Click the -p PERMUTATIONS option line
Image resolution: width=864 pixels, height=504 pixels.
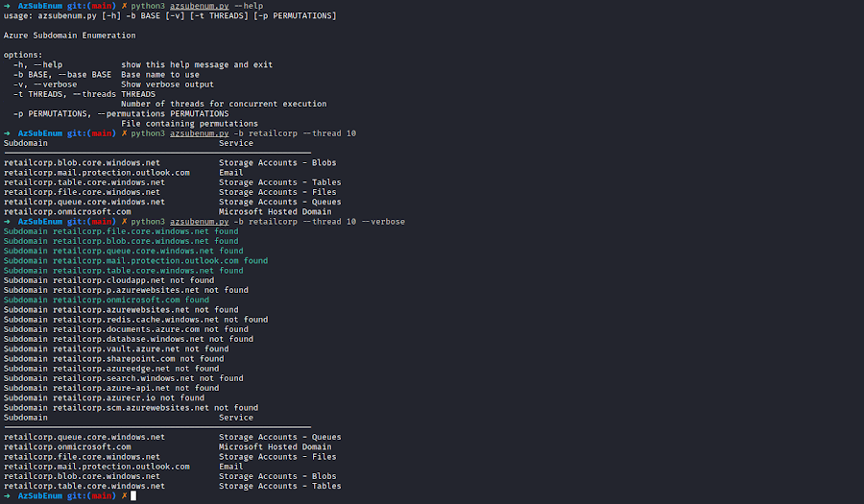point(121,114)
